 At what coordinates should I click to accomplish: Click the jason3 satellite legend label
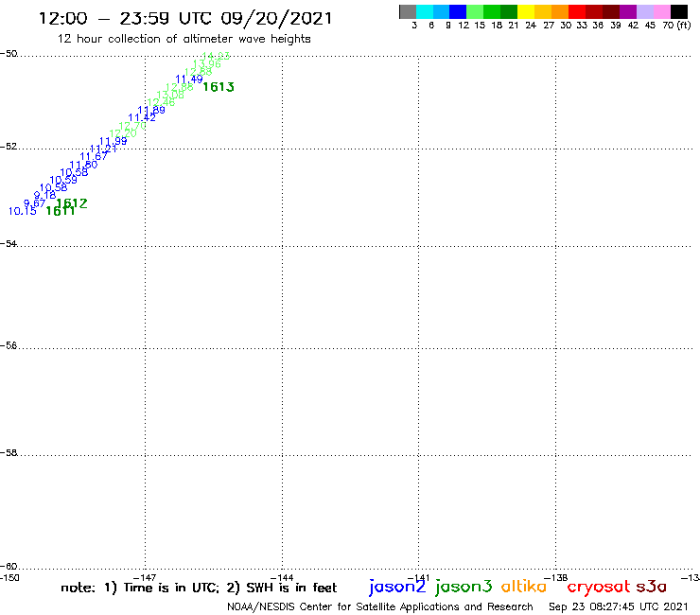(464, 587)
